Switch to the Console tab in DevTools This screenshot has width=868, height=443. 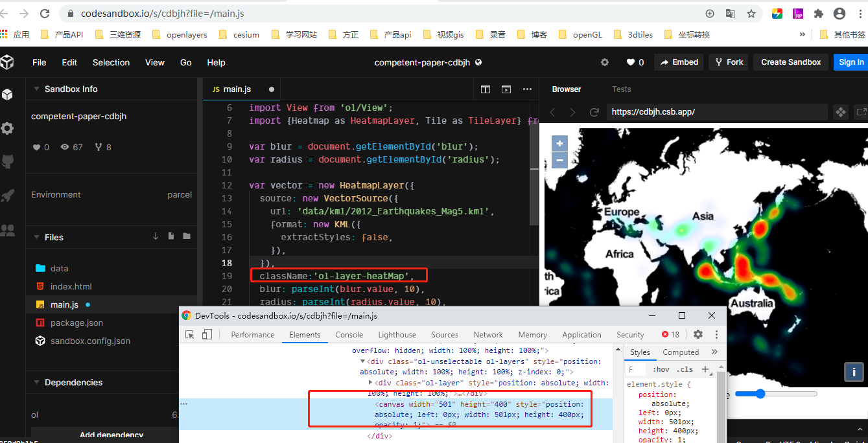pos(349,335)
